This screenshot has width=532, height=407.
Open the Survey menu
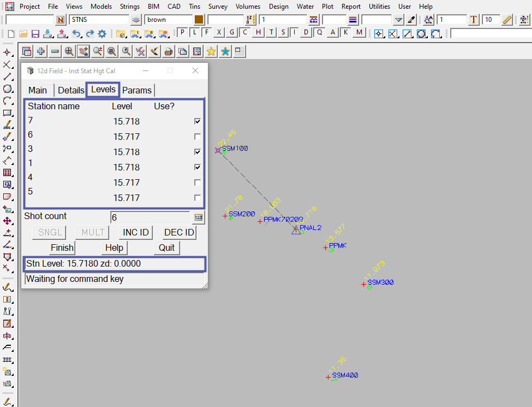coord(218,7)
